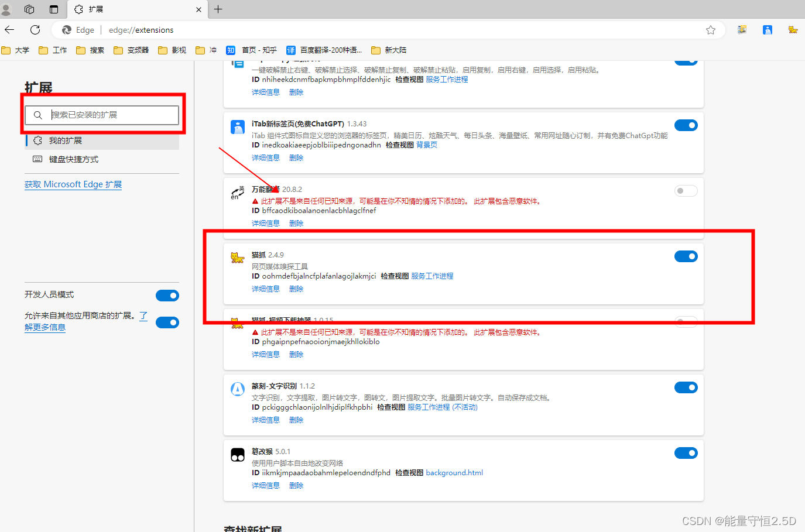Open 详细信息 for 猫抓
This screenshot has width=805, height=532.
tap(266, 289)
